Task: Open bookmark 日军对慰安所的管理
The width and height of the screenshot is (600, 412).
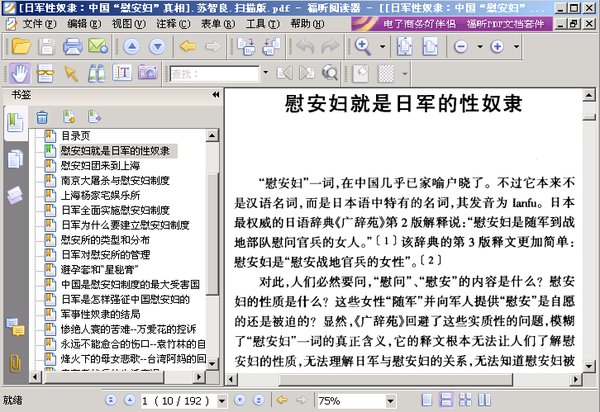Action: (105, 255)
